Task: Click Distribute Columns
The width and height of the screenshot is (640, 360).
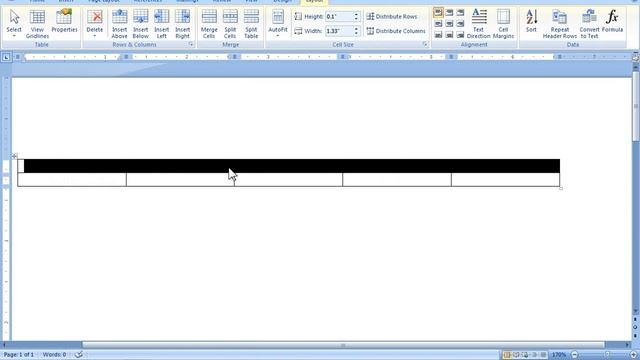Action: tap(396, 31)
